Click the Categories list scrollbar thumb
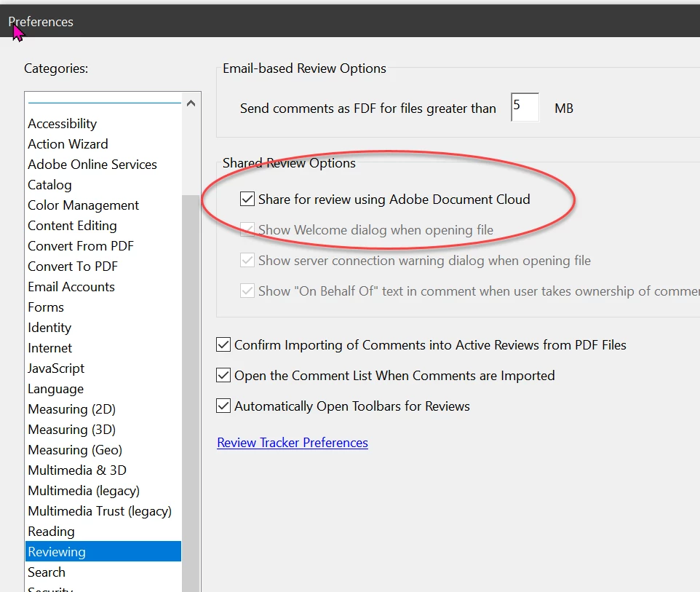Screen dimensions: 700x592 tap(191, 393)
